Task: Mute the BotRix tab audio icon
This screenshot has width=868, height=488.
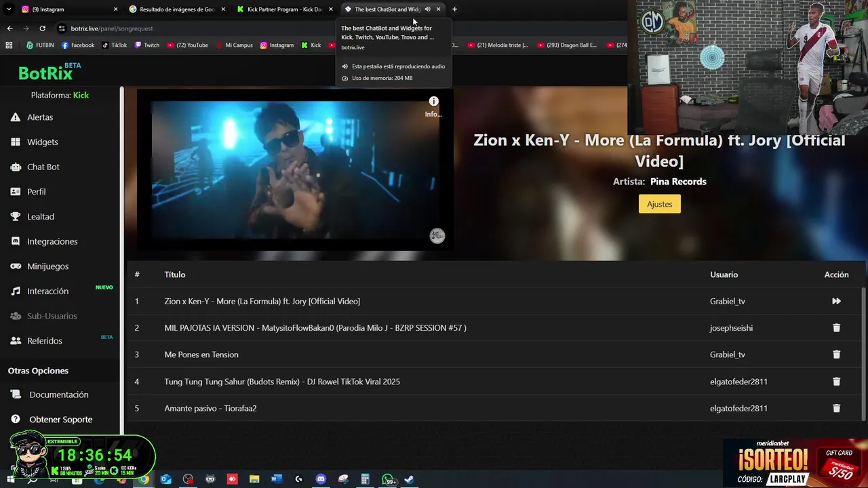Action: [x=427, y=9]
